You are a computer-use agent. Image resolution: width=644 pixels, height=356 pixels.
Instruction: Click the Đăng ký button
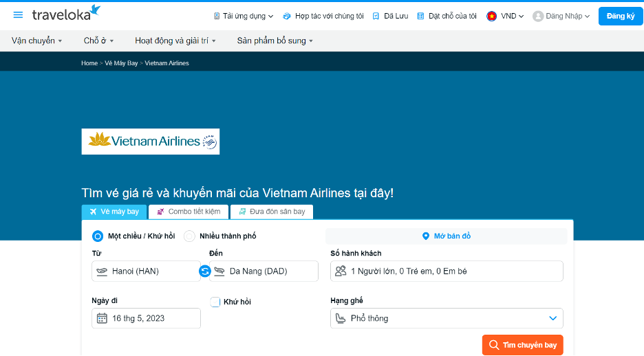click(x=620, y=16)
